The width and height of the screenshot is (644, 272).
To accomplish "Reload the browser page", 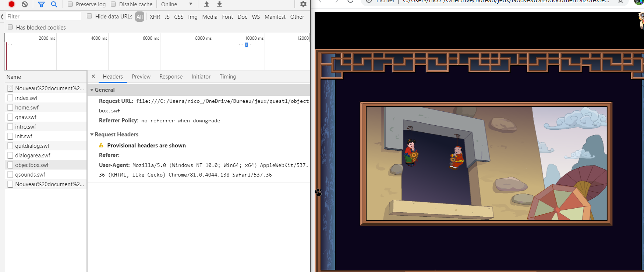I will [x=350, y=1].
